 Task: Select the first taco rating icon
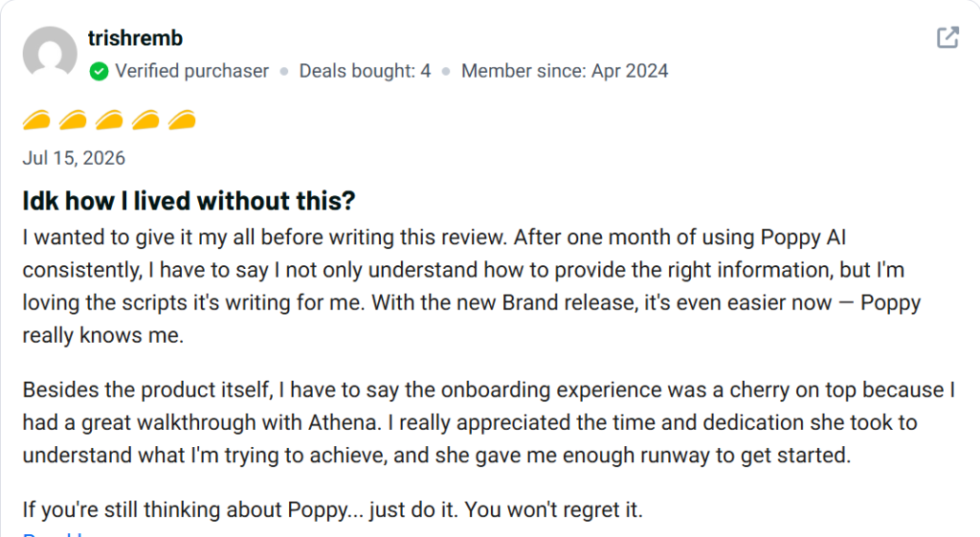[x=37, y=120]
